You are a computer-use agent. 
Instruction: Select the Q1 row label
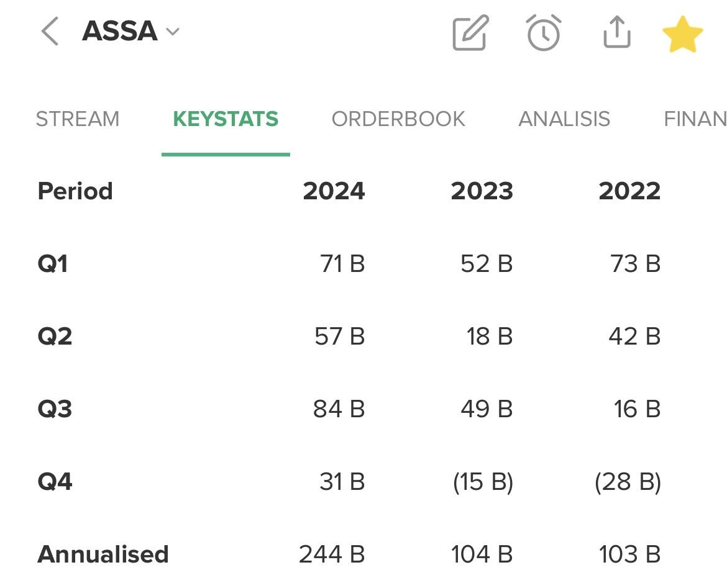[x=53, y=264]
